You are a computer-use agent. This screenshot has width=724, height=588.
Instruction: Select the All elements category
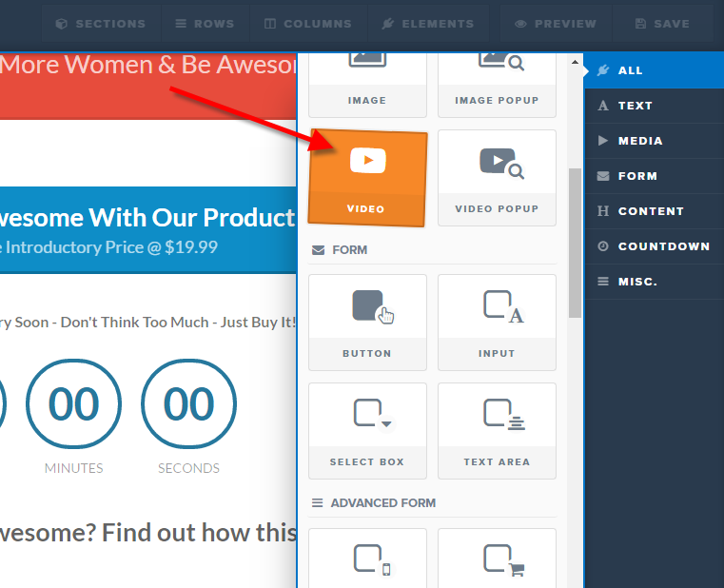coord(655,70)
